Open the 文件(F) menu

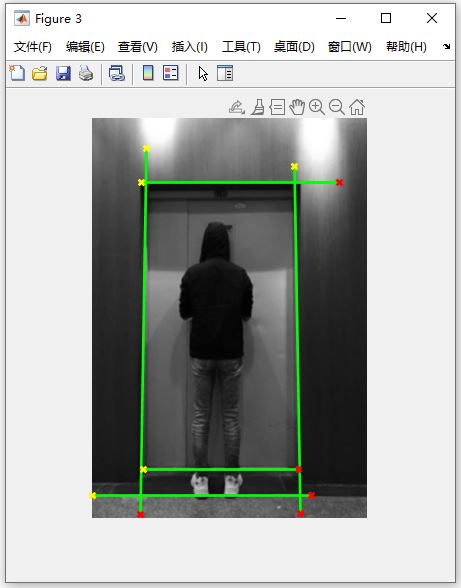point(33,47)
